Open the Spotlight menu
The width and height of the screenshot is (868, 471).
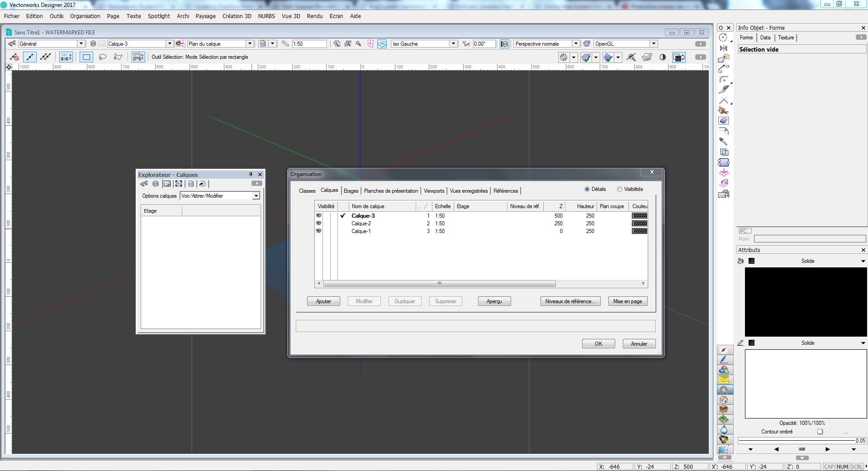(x=159, y=16)
